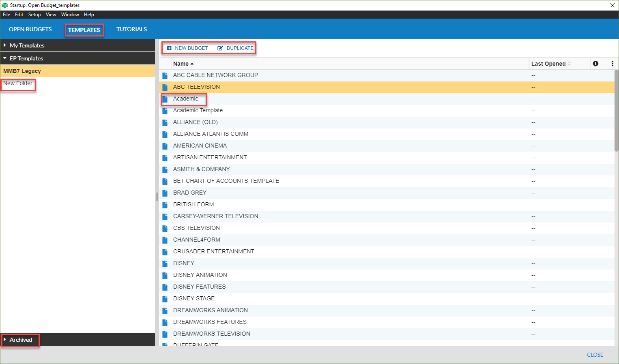
Task: Switch to the OPEN BUDGETS tab
Action: pyautogui.click(x=30, y=29)
